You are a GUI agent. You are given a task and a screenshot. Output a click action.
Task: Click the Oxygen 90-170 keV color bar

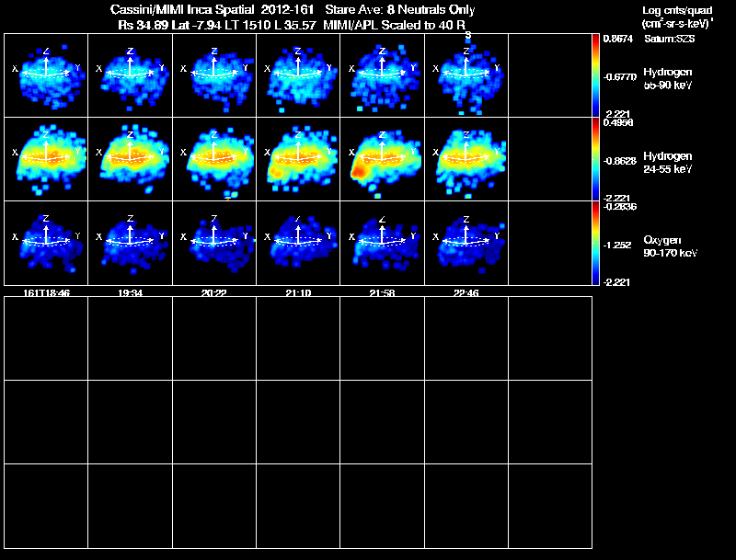click(595, 243)
